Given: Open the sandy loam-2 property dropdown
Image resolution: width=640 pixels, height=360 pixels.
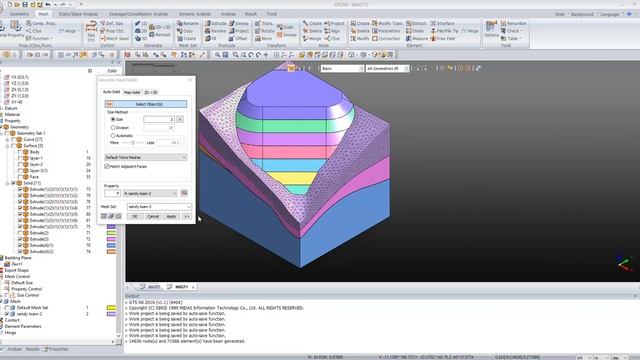Looking at the screenshot, I should [x=150, y=193].
